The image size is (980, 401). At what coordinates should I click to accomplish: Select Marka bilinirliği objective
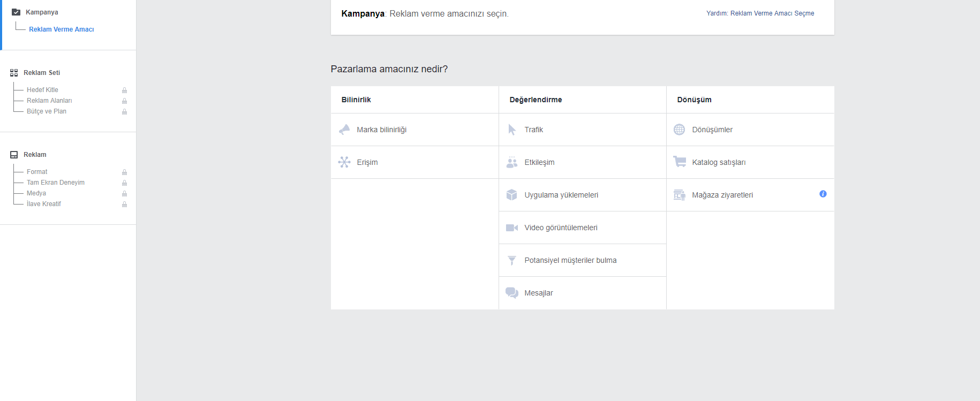414,130
